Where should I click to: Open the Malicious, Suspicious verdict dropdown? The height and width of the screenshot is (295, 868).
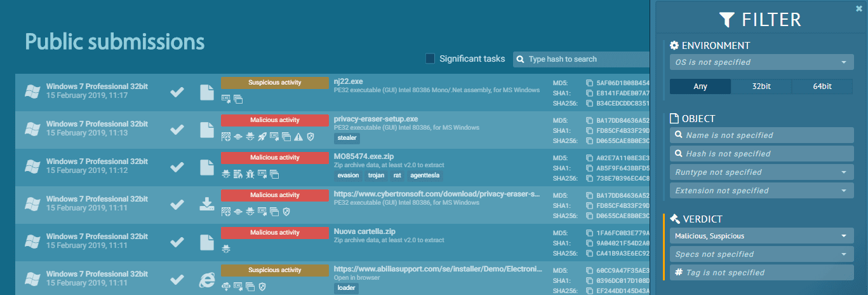pos(761,236)
